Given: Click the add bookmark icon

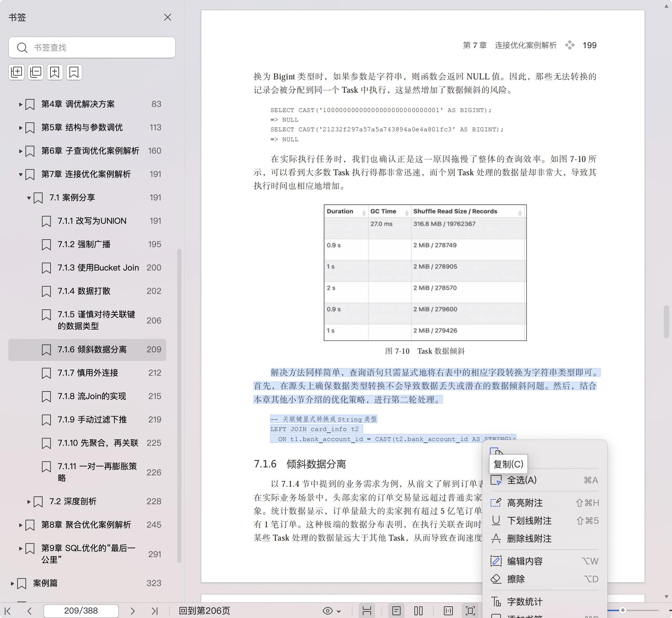Looking at the screenshot, I should click(x=55, y=72).
